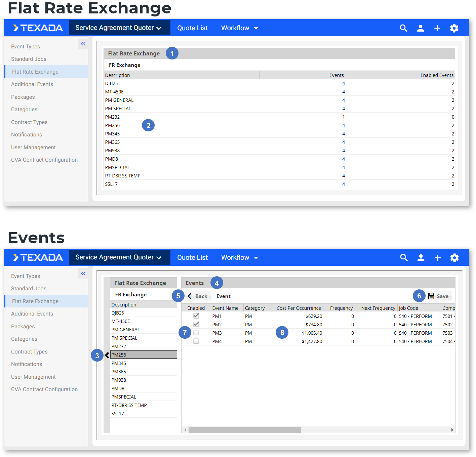Click the Texada logo
The image size is (476, 457).
(x=37, y=28)
